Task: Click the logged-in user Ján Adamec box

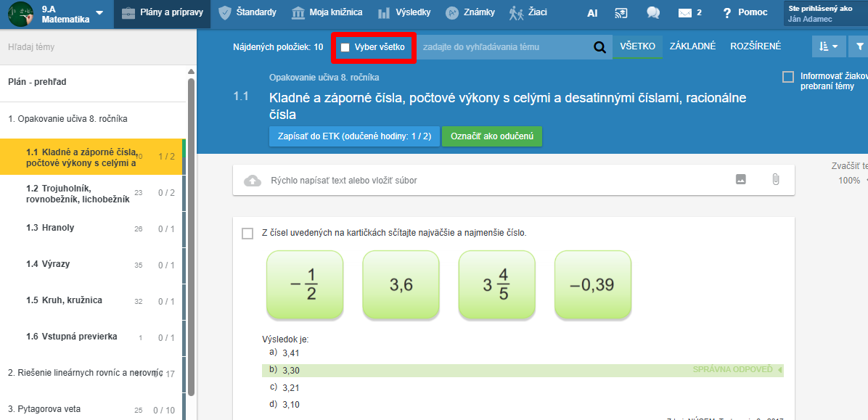Action: tap(825, 14)
